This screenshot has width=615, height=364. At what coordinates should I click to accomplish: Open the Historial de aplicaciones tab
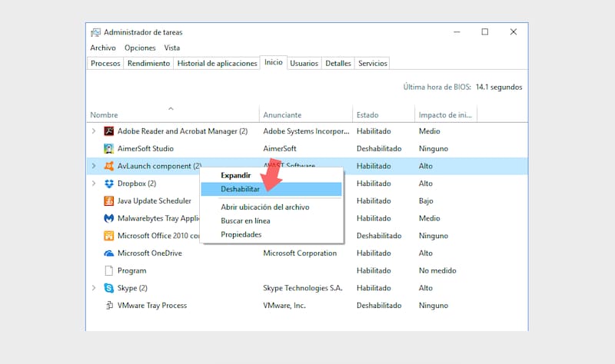[217, 64]
